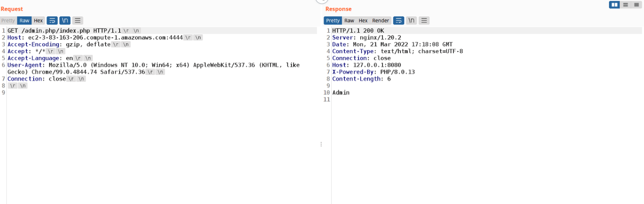Click the Admin response body text
Image resolution: width=644 pixels, height=204 pixels.
[341, 93]
